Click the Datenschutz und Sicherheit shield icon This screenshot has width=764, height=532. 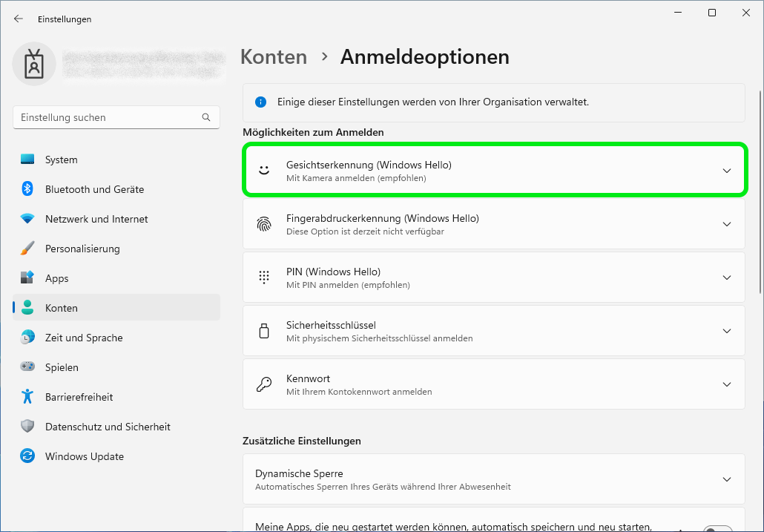click(27, 427)
